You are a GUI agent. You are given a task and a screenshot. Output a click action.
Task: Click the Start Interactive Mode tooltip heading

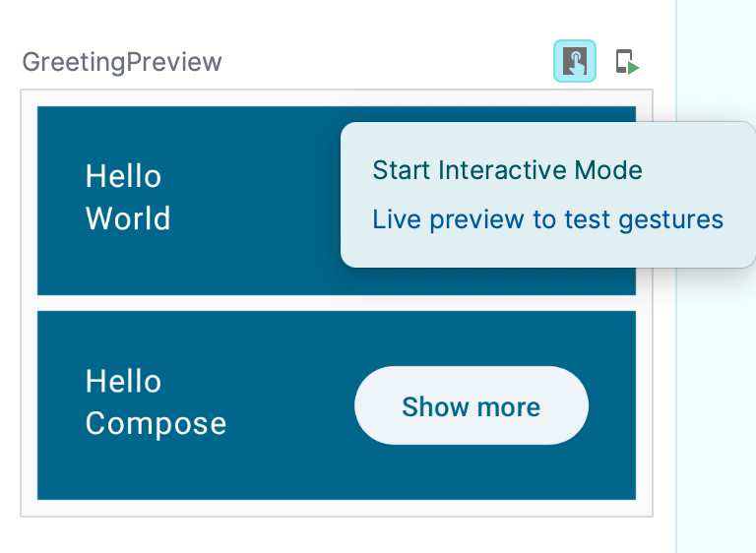click(507, 170)
